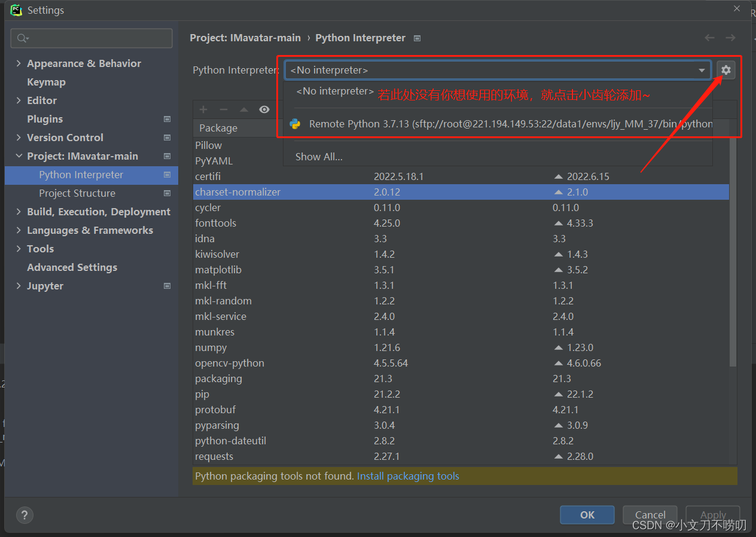Toggle the show early releases eye icon
Image resolution: width=756 pixels, height=537 pixels.
[x=264, y=109]
